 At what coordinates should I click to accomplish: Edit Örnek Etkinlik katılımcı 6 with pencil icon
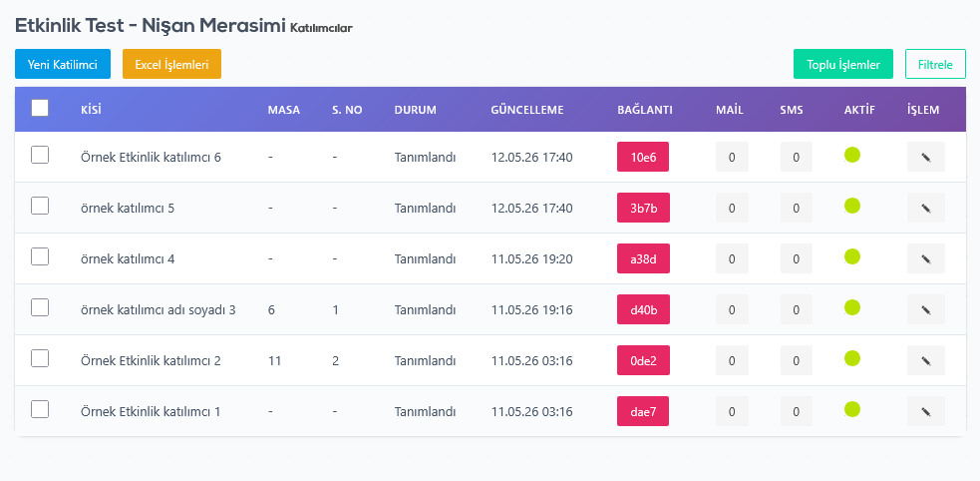click(925, 157)
